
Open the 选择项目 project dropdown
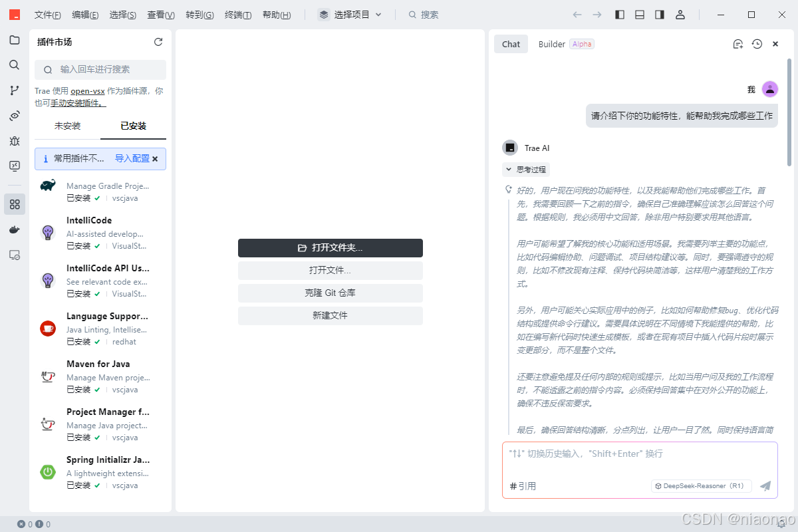(350, 15)
